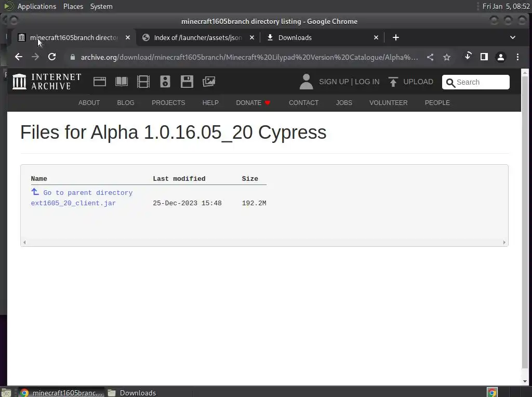Close the minecraft1605branch directory tab
Image resolution: width=532 pixels, height=397 pixels.
coord(128,37)
